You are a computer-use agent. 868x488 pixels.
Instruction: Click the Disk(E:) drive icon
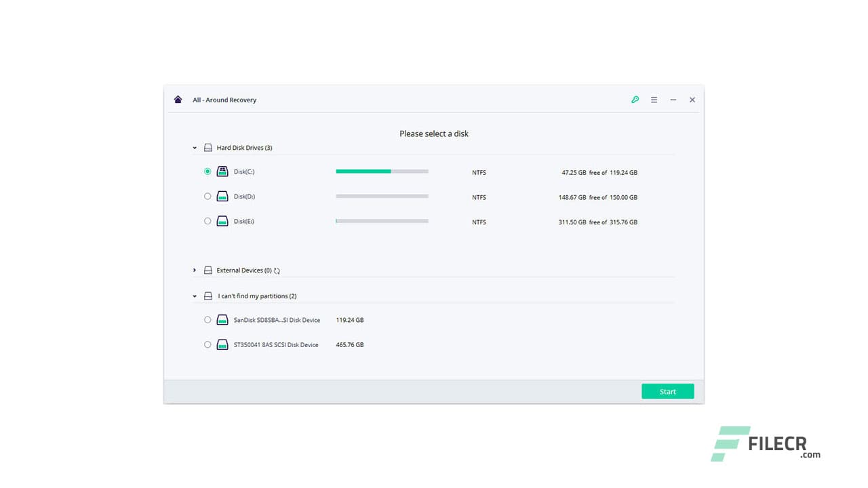coord(222,221)
